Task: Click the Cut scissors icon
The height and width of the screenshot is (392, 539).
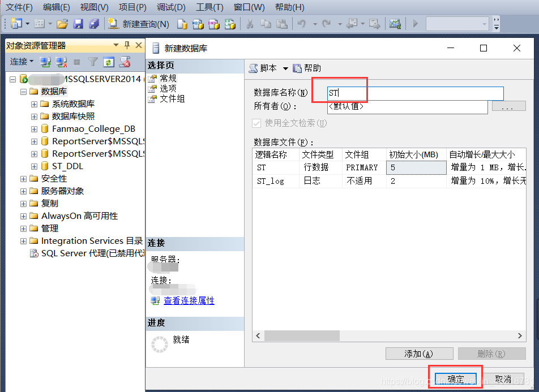Action: (x=250, y=24)
